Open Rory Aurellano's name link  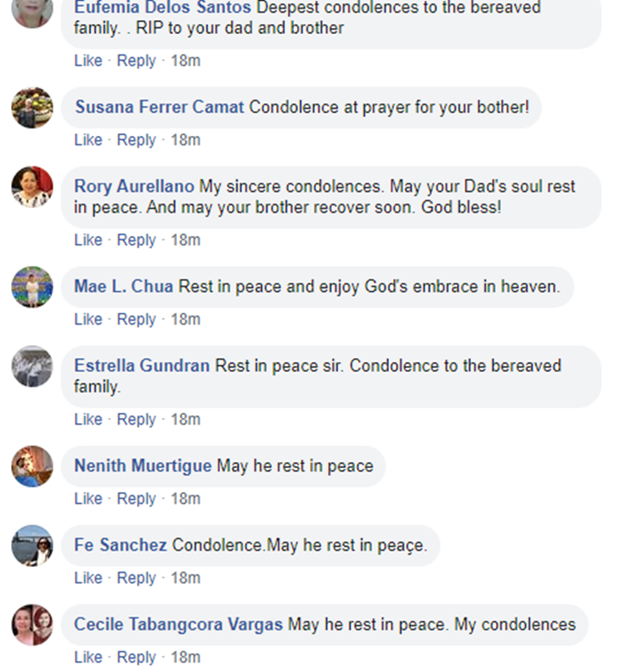[134, 187]
